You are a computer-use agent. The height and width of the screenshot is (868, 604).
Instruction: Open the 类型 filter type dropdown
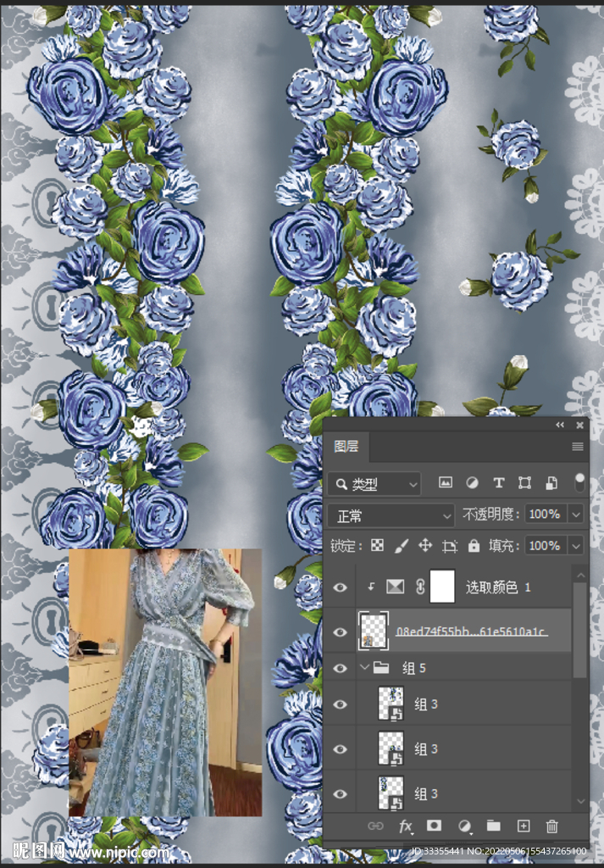point(374,484)
